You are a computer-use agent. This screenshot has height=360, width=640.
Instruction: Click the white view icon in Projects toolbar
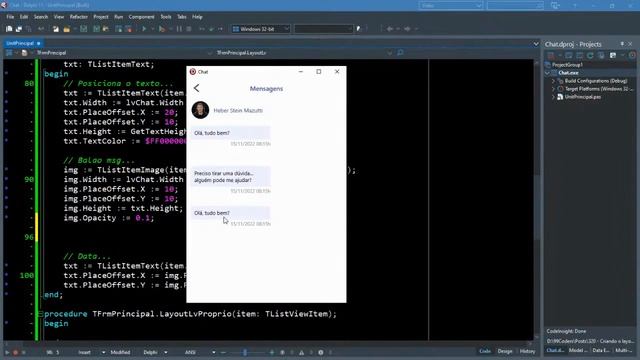pyautogui.click(x=613, y=55)
